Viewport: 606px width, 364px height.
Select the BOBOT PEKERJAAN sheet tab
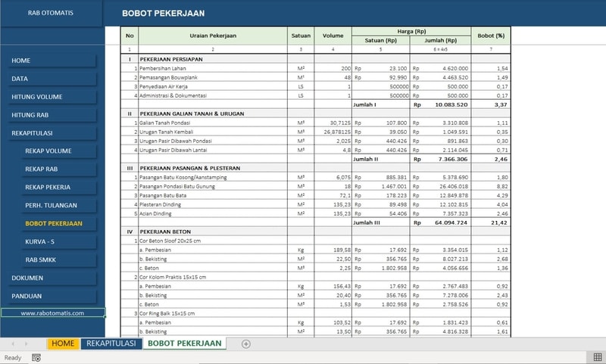(185, 344)
